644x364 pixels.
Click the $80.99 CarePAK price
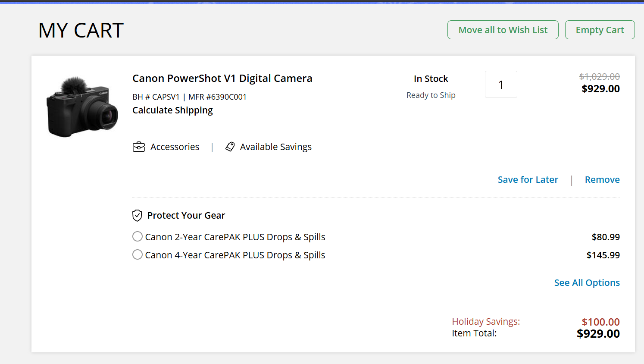pyautogui.click(x=605, y=237)
